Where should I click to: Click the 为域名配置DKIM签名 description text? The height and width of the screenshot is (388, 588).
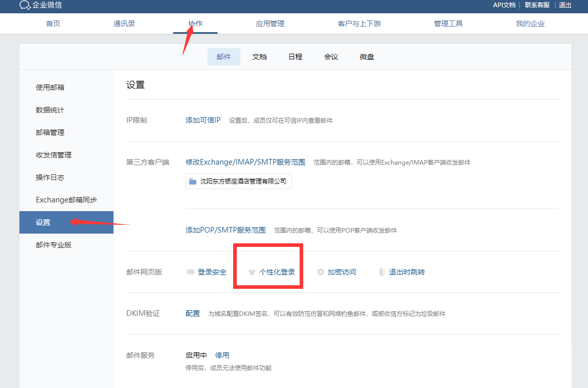click(x=327, y=314)
